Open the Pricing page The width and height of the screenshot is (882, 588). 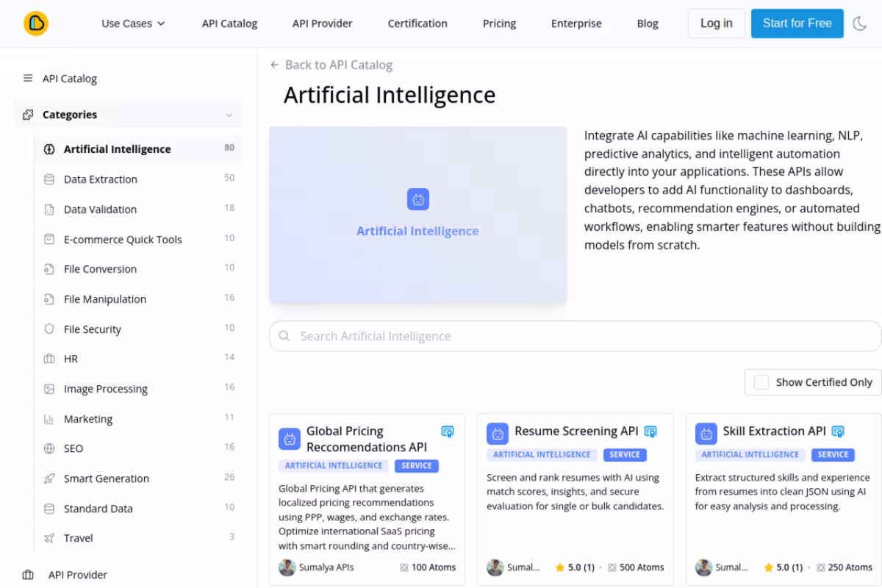499,24
